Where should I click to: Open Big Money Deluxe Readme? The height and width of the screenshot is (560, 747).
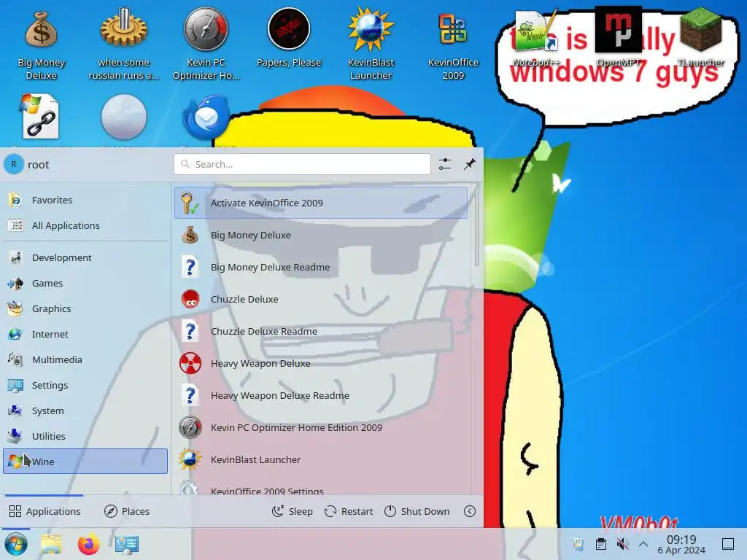tap(321, 267)
